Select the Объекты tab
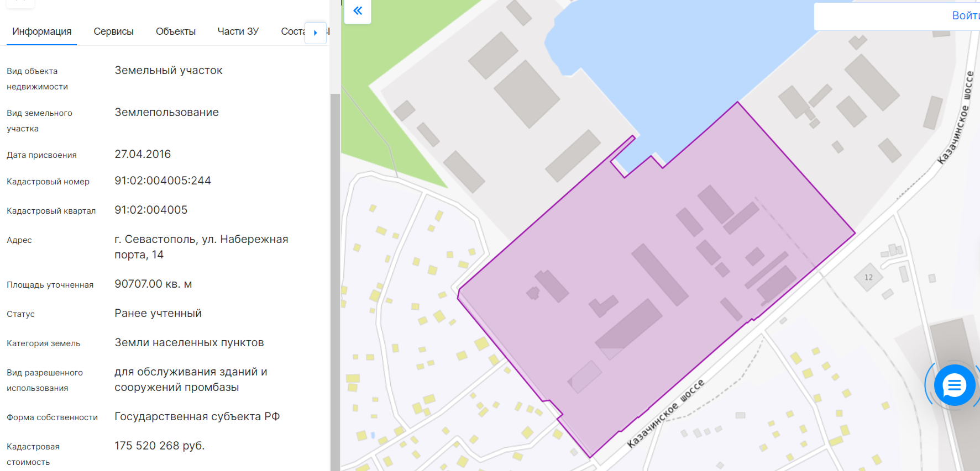 (175, 31)
